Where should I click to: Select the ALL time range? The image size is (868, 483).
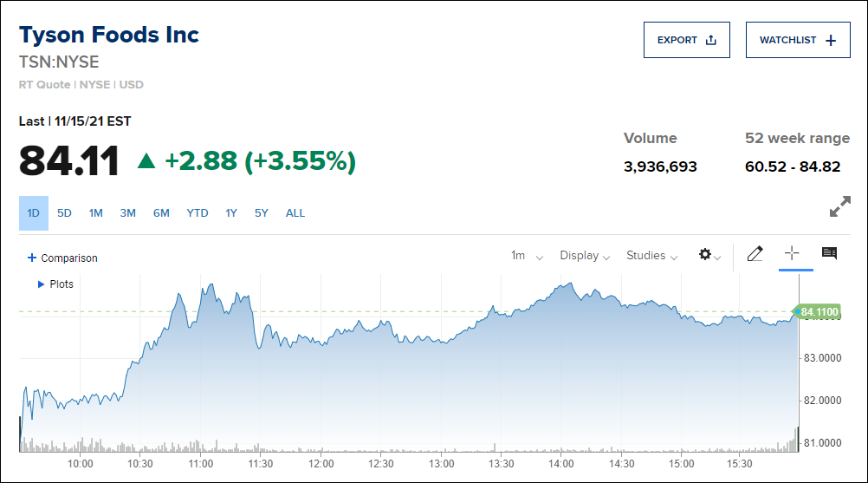coord(295,213)
